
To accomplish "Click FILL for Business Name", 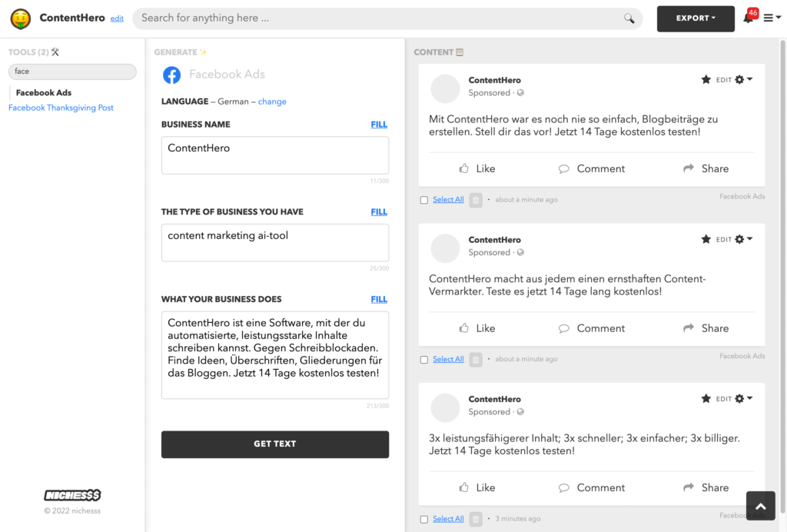I will coord(379,125).
